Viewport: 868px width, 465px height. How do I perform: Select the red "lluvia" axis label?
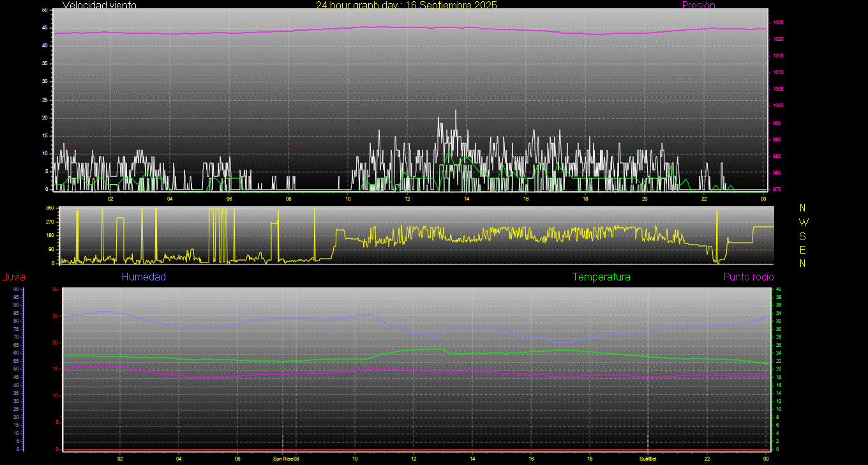pyautogui.click(x=13, y=277)
